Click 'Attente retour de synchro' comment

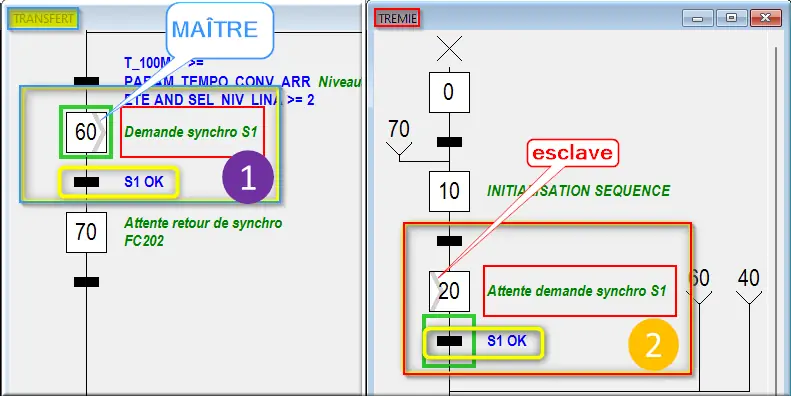click(x=203, y=223)
